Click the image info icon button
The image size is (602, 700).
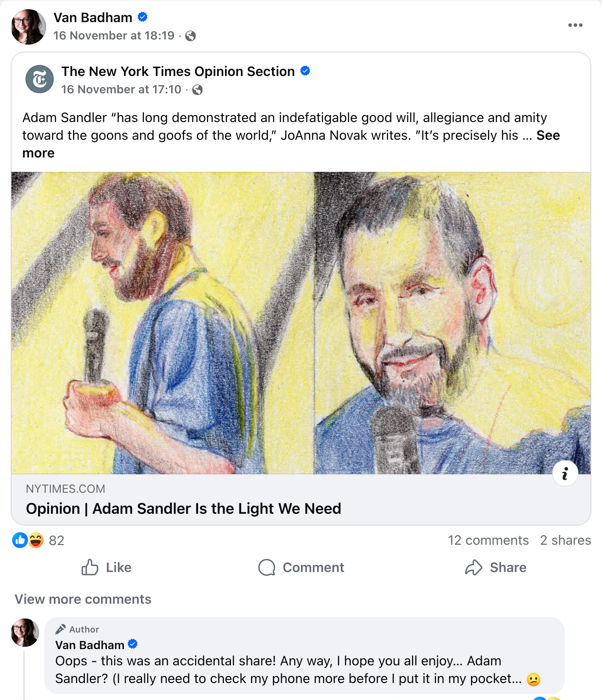point(565,474)
